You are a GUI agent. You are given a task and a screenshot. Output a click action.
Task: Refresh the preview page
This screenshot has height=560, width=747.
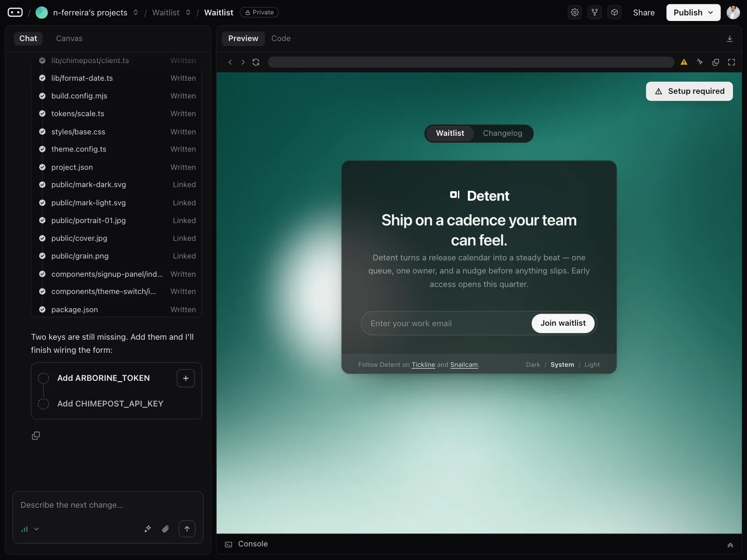(256, 62)
